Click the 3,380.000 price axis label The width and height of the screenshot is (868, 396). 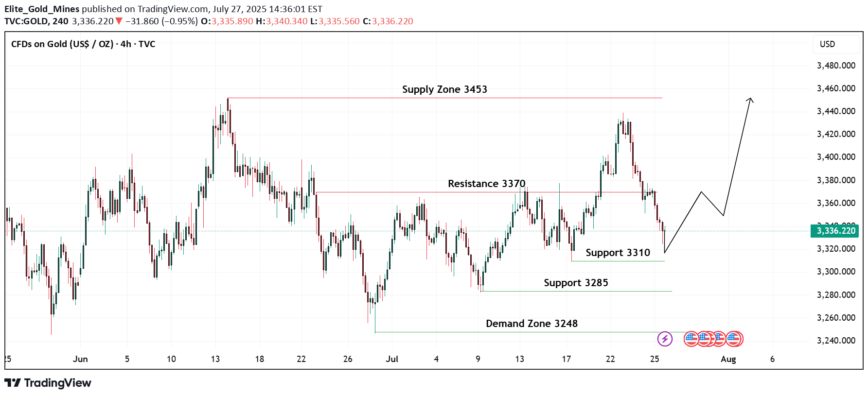pyautogui.click(x=836, y=180)
